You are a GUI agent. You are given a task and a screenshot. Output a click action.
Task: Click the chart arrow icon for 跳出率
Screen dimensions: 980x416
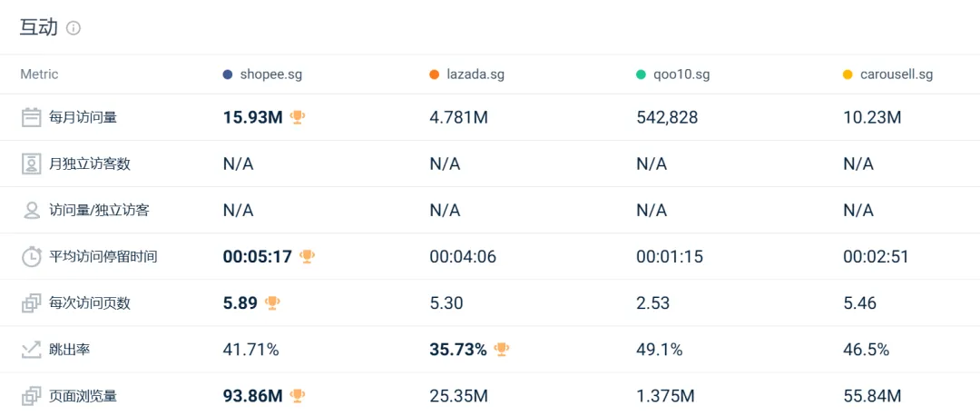point(31,349)
